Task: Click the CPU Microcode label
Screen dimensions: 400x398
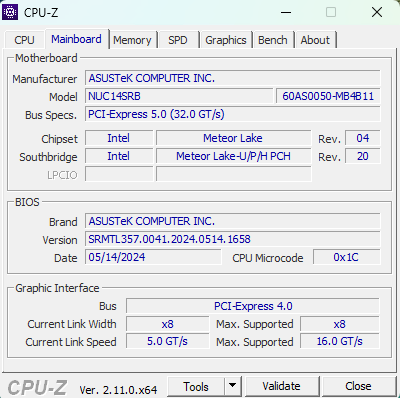Action: pos(268,258)
